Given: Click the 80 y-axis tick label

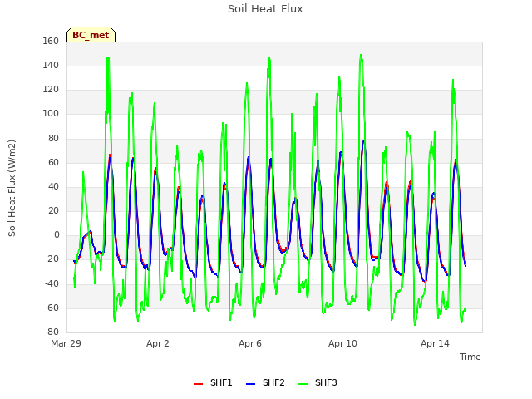Looking at the screenshot, I should coord(53,138).
